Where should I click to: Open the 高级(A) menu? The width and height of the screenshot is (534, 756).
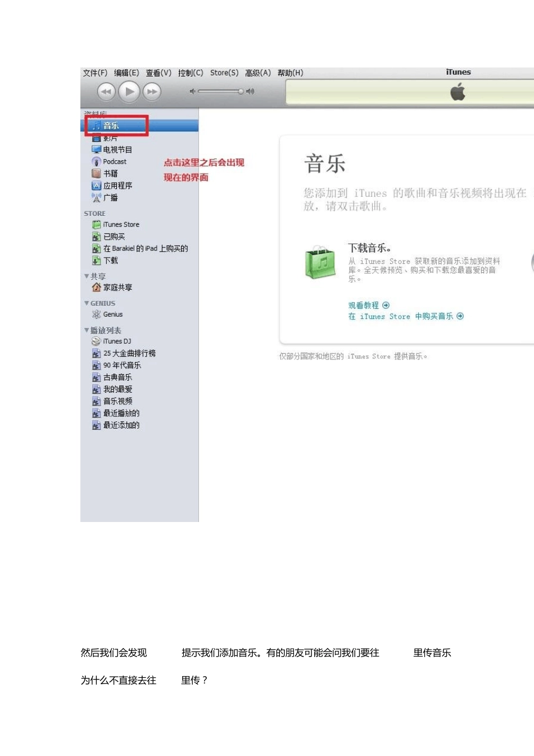(x=258, y=73)
